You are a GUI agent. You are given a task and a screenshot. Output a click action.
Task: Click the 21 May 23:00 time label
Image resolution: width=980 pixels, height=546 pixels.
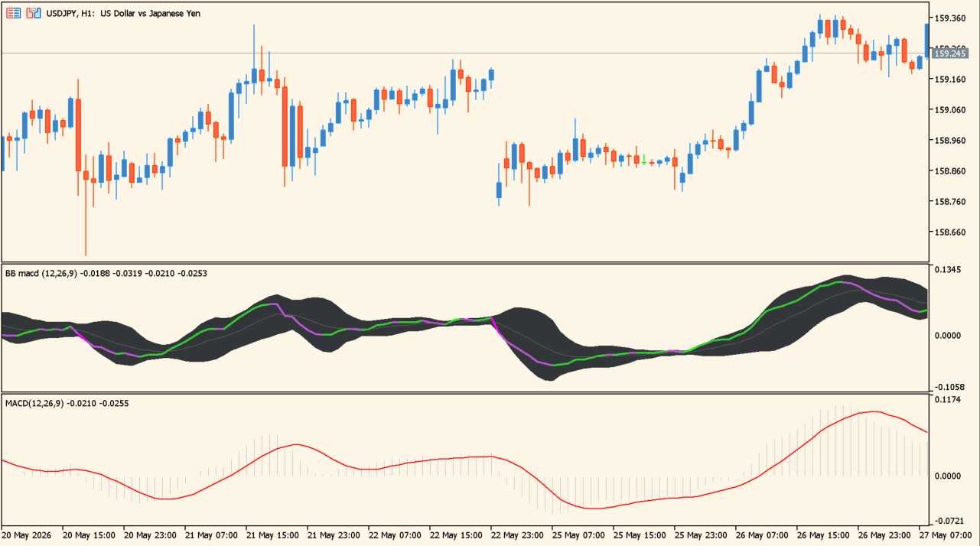pyautogui.click(x=334, y=535)
